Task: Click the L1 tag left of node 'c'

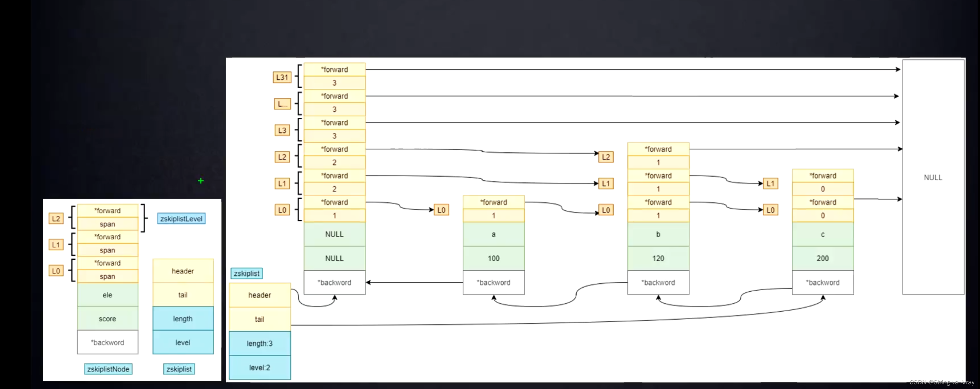Action: [x=770, y=184]
